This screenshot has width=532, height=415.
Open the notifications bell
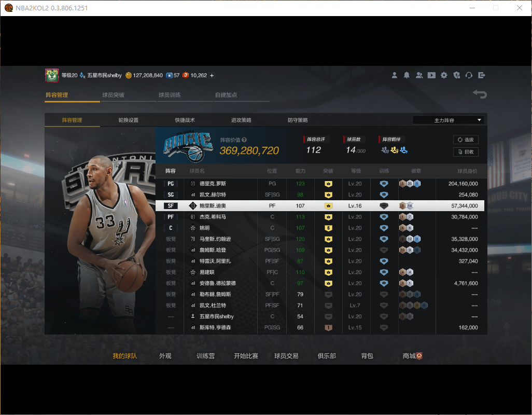click(x=407, y=75)
